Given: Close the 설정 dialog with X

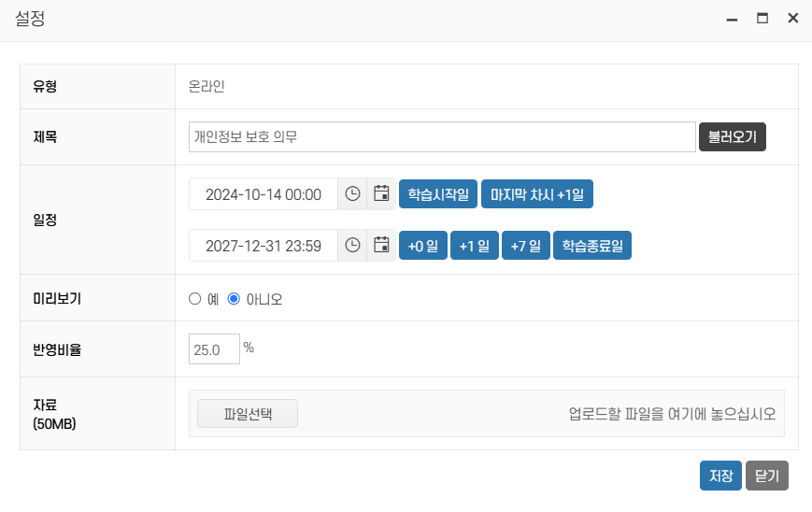Looking at the screenshot, I should pyautogui.click(x=792, y=19).
